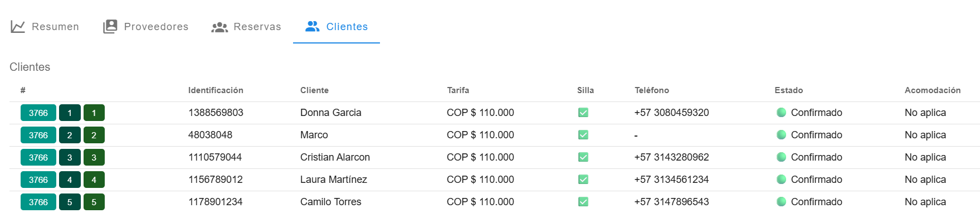Click the Proveedores contacts icon
Screen dimensions: 980x213
click(x=110, y=27)
